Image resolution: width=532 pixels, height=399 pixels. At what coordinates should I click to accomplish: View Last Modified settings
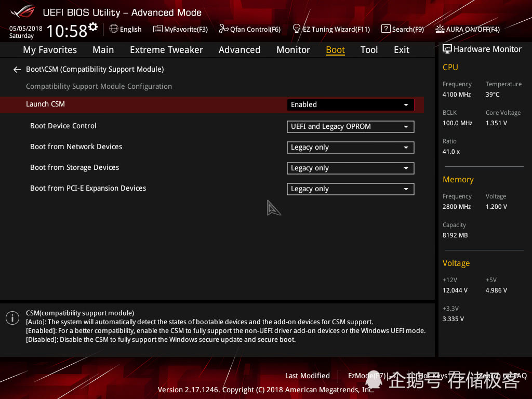pos(307,376)
